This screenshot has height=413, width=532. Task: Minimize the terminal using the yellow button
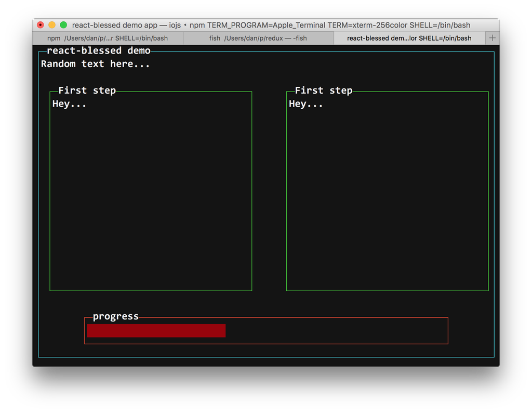coord(52,25)
